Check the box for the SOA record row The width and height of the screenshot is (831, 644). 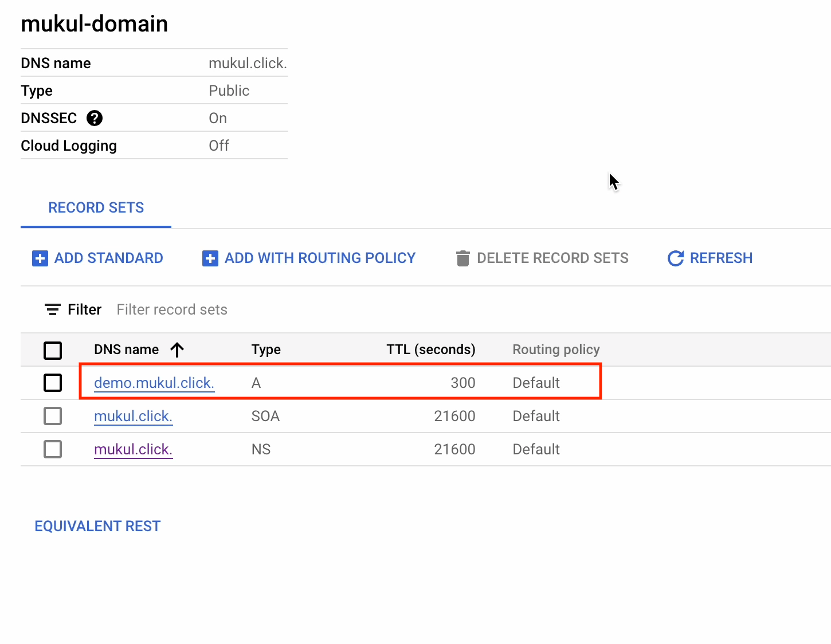point(53,416)
